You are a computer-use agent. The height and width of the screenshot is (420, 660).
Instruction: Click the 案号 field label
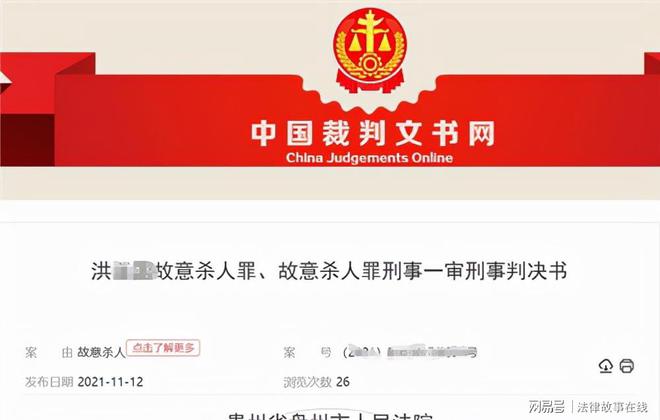click(307, 352)
